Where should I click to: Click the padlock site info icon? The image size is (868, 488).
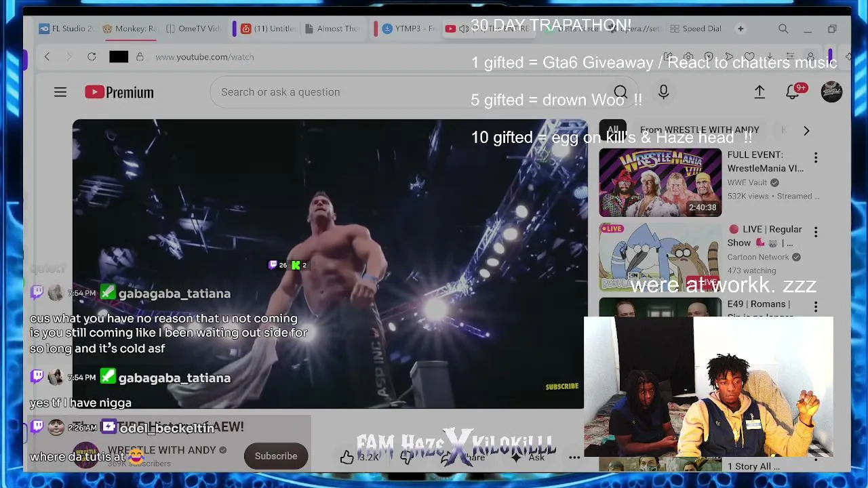coord(140,57)
